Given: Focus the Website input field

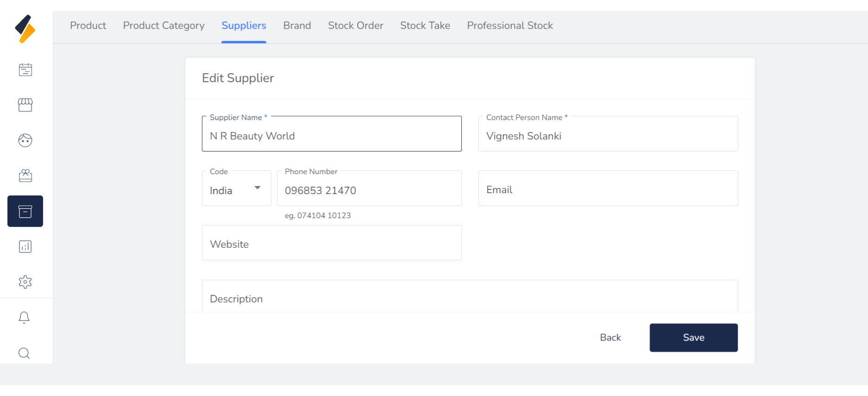Looking at the screenshot, I should tap(332, 243).
